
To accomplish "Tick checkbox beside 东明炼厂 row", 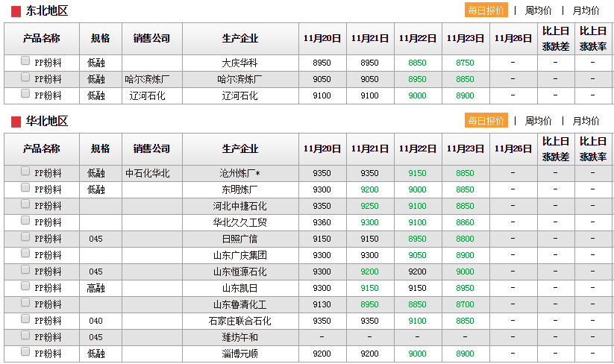I will click(25, 188).
